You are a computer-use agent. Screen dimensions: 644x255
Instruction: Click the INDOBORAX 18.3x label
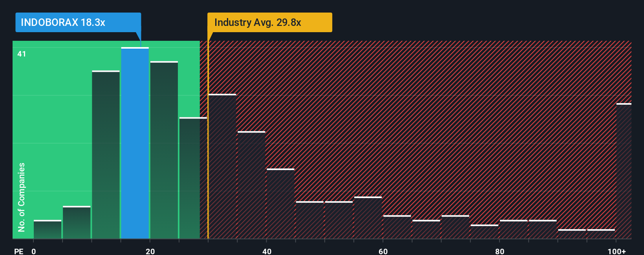tap(78, 22)
